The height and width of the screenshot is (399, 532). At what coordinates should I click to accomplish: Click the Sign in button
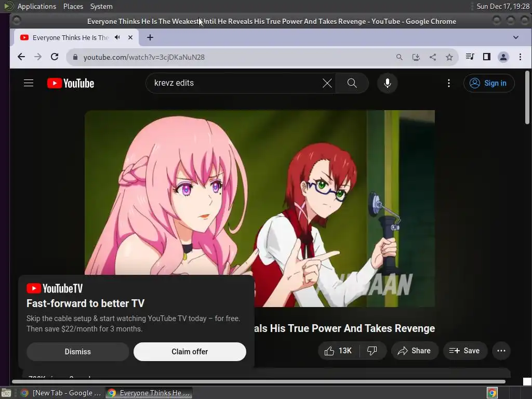488,83
